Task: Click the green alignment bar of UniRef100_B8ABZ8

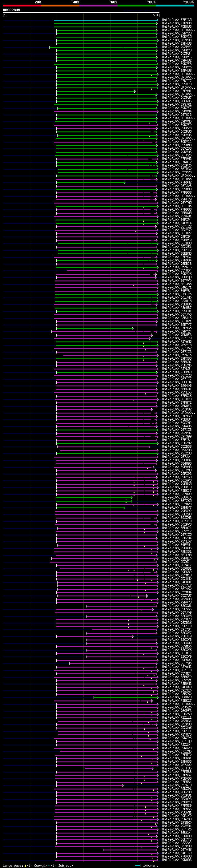Action: [126, 697]
